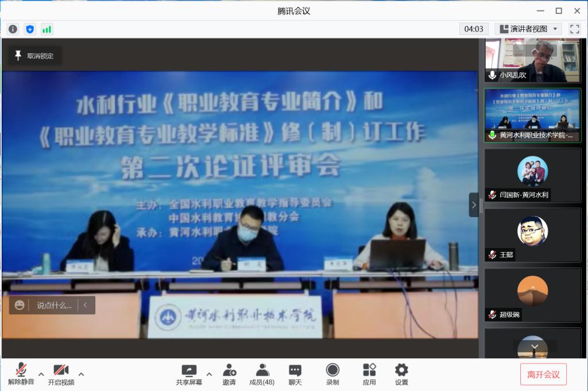Open the 聊天 chat panel
This screenshot has width=588, height=391.
(x=295, y=375)
